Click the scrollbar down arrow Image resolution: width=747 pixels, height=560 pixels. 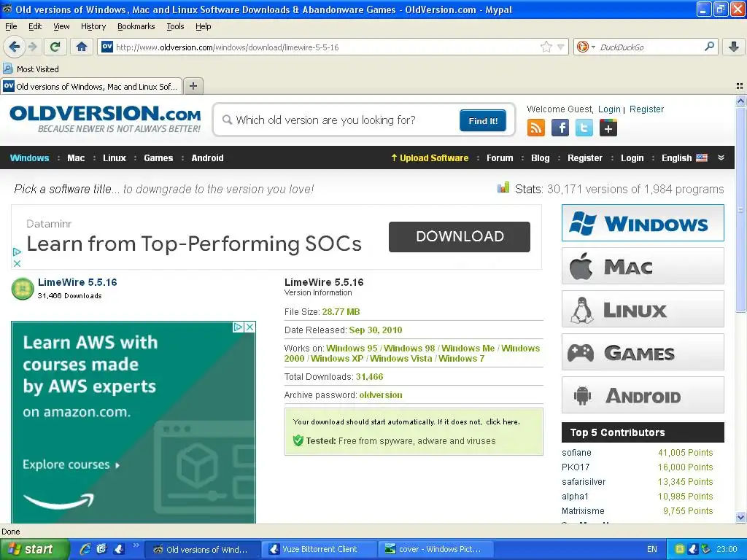coord(740,517)
